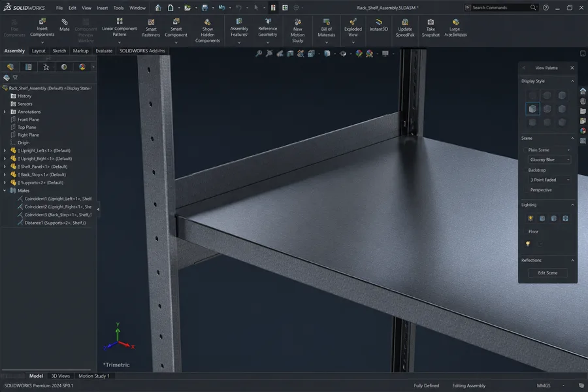Viewport: 588px width, 392px height.
Task: Click the Exploded View icon
Action: pyautogui.click(x=353, y=22)
